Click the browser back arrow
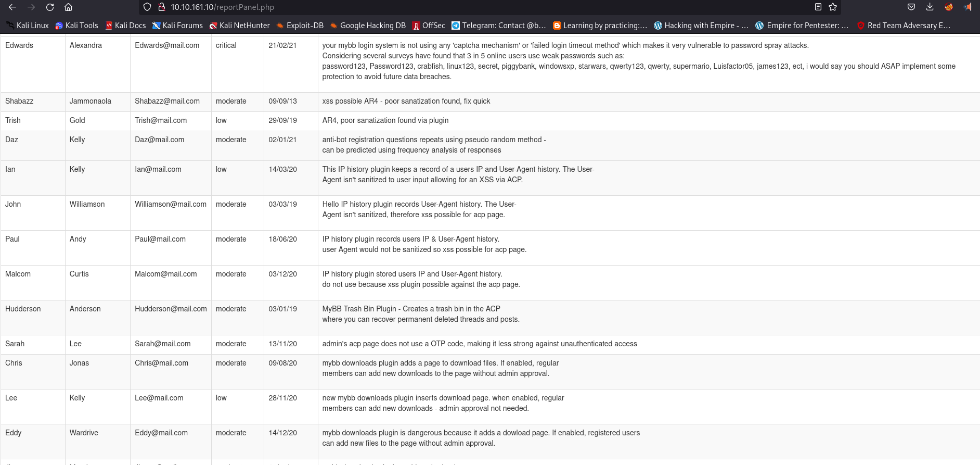Screen dimensions: 980x465 (12, 7)
